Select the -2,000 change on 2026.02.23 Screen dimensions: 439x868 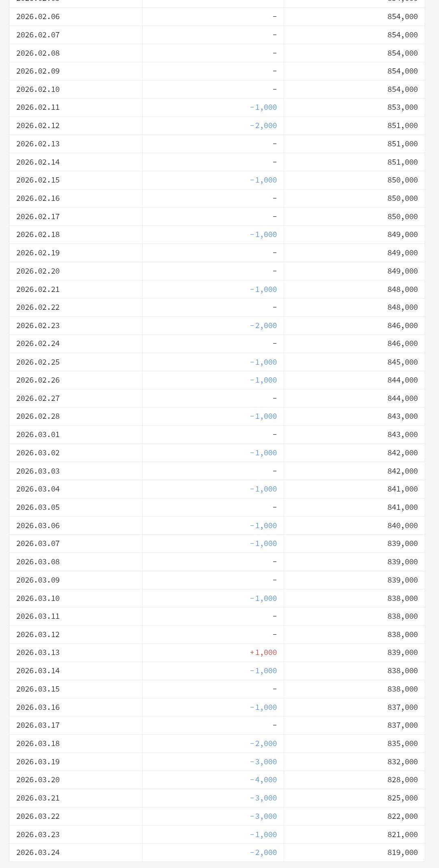click(263, 326)
